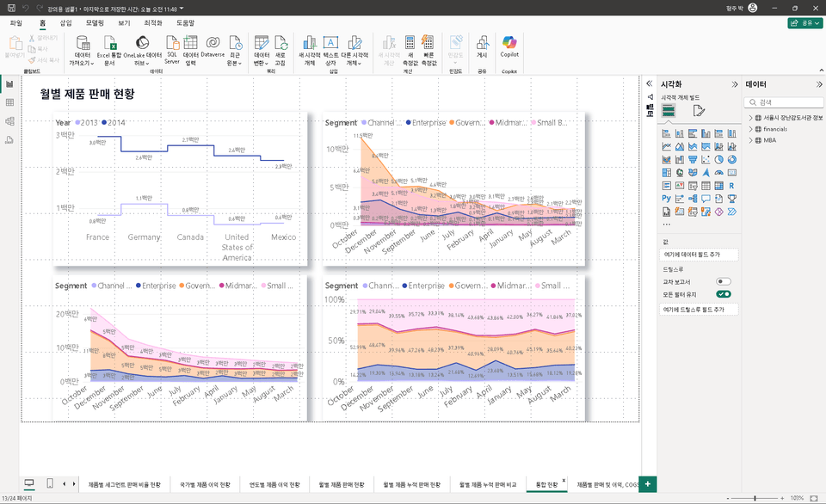The width and height of the screenshot is (826, 504).
Task: Open Model view in left sidebar
Action: click(9, 121)
